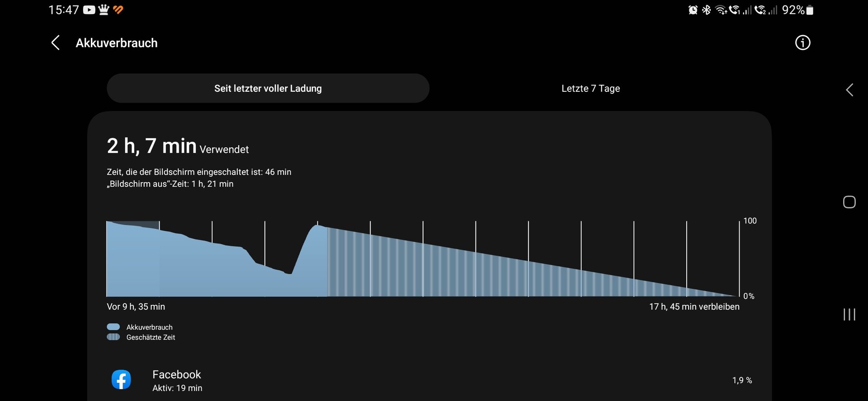Image resolution: width=868 pixels, height=401 pixels.
Task: Tap Facebook's 1,9 % usage value
Action: pos(742,381)
